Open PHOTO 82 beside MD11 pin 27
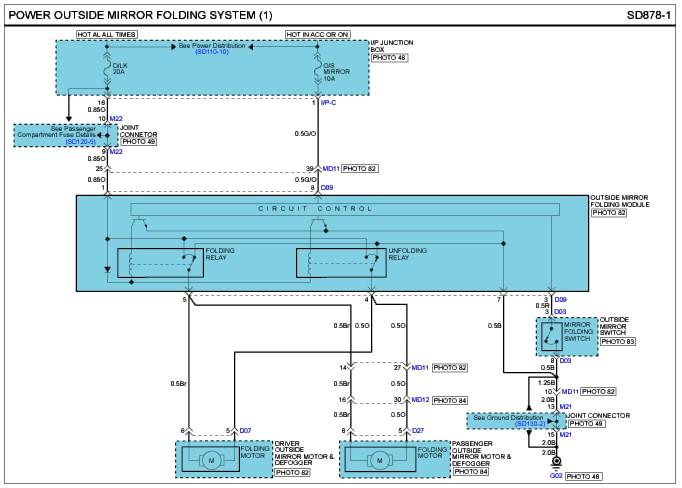Screen dimensions: 682x488 (x=450, y=368)
